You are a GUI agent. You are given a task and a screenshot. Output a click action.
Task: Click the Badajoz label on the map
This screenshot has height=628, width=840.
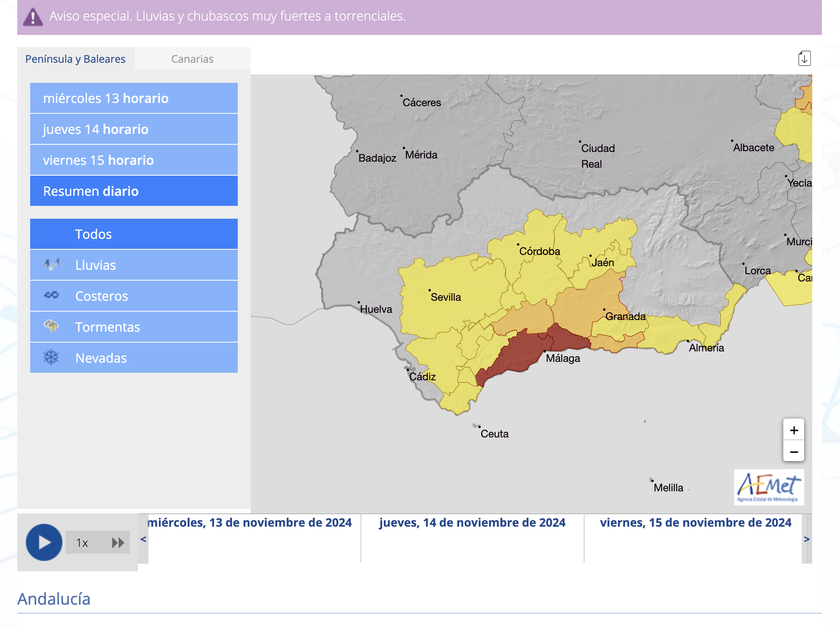pyautogui.click(x=377, y=158)
